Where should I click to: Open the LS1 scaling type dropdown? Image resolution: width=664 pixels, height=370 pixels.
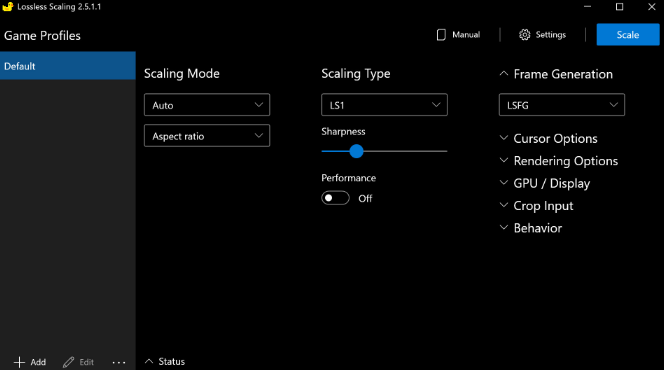tap(384, 105)
